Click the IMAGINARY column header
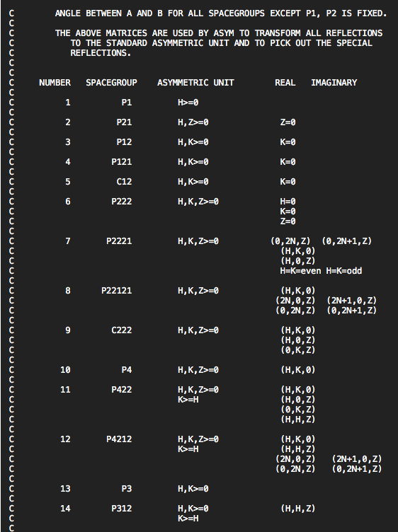This screenshot has width=398, height=532. (x=334, y=83)
